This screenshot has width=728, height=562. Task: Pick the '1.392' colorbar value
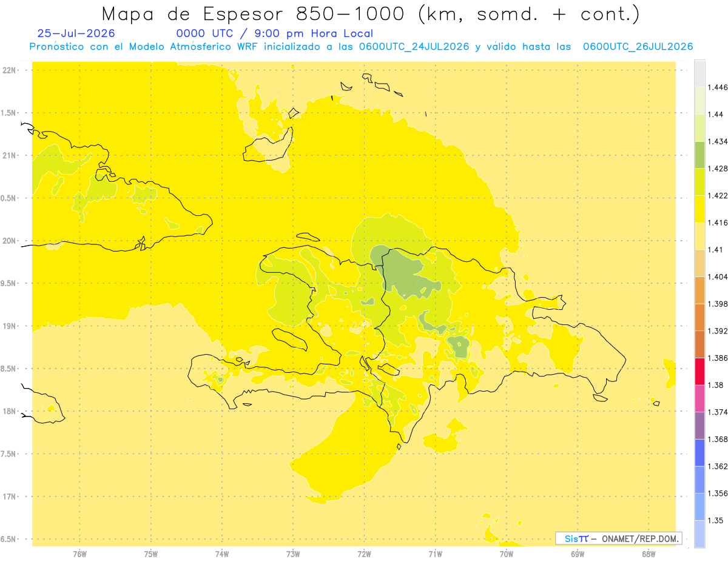click(x=718, y=331)
